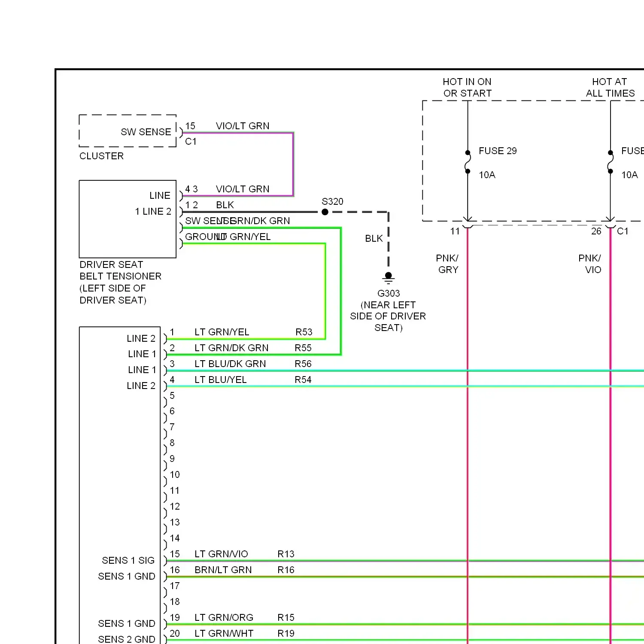The width and height of the screenshot is (644, 644).
Task: Click the G303 ground label
Action: tap(389, 293)
